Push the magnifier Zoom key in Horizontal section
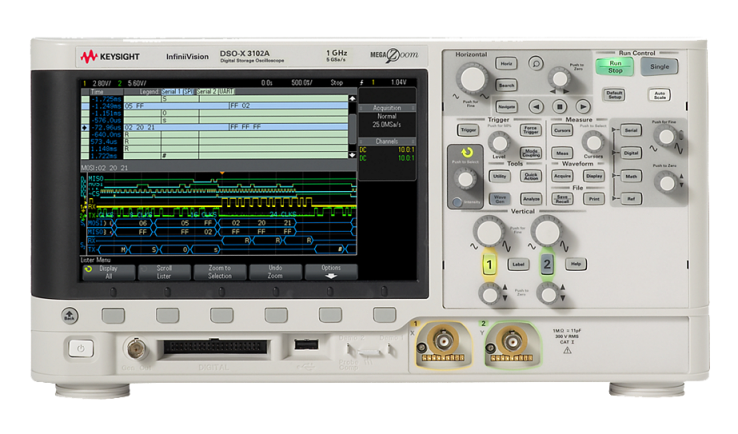This screenshot has width=738, height=434. click(x=536, y=63)
